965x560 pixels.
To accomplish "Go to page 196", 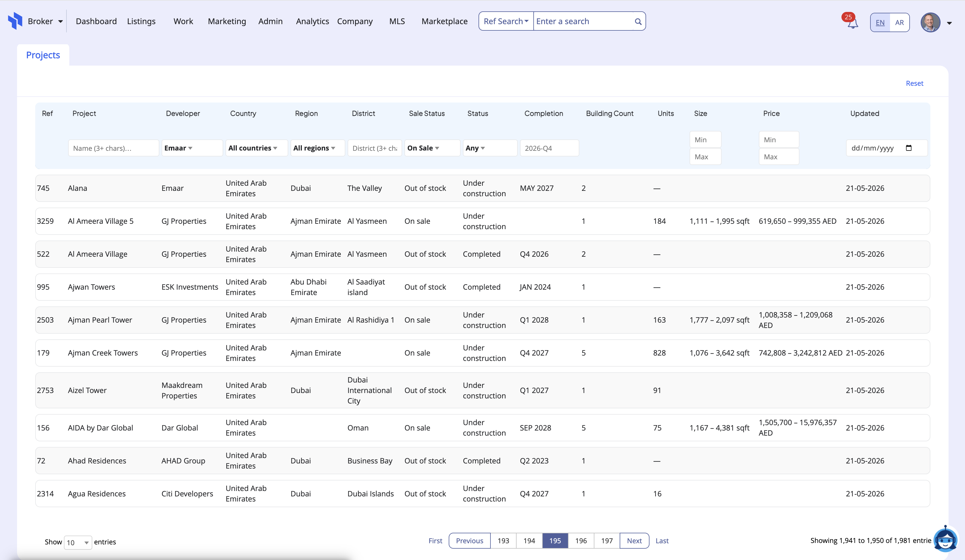I will click(581, 541).
